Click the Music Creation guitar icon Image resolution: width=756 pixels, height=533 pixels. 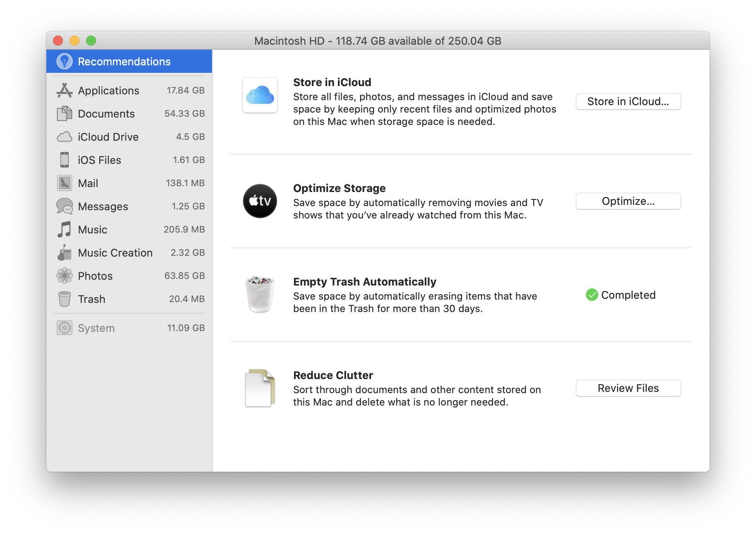click(x=65, y=252)
